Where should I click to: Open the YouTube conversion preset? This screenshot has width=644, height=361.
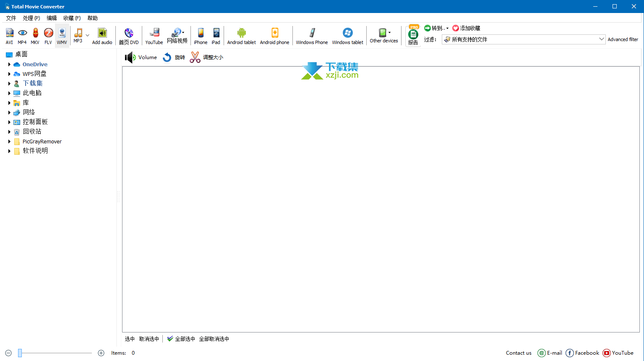click(154, 36)
